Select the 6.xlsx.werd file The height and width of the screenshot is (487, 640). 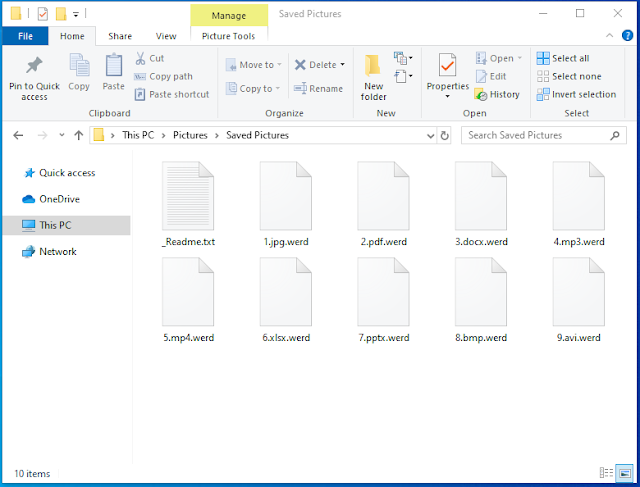click(286, 300)
